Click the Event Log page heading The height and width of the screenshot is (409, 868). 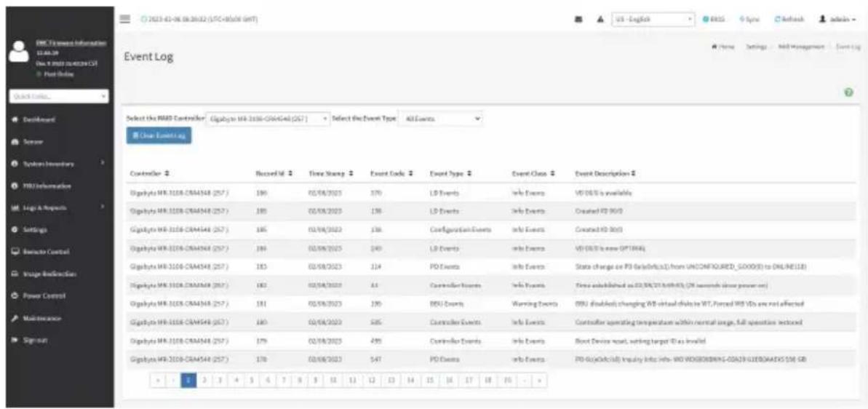point(148,57)
